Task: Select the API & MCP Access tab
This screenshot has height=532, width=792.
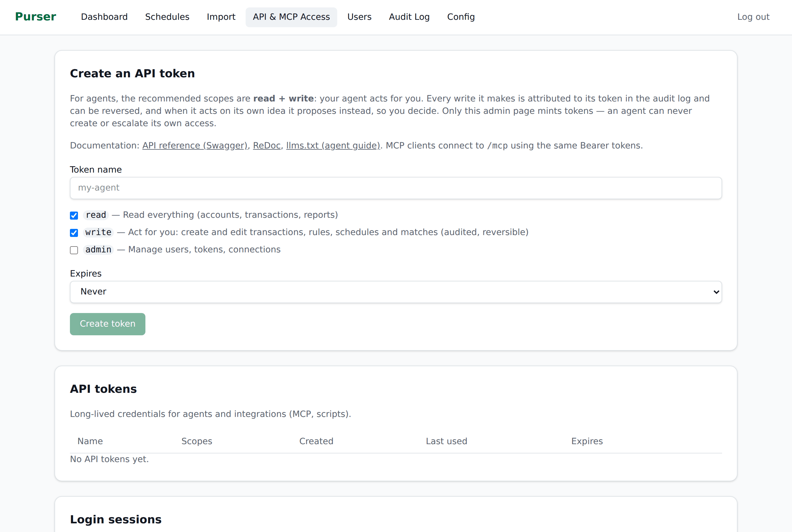Action: pyautogui.click(x=291, y=17)
